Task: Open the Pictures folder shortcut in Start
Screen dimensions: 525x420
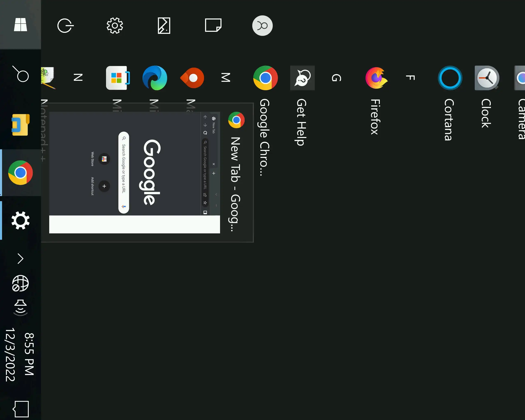Action: (x=164, y=26)
